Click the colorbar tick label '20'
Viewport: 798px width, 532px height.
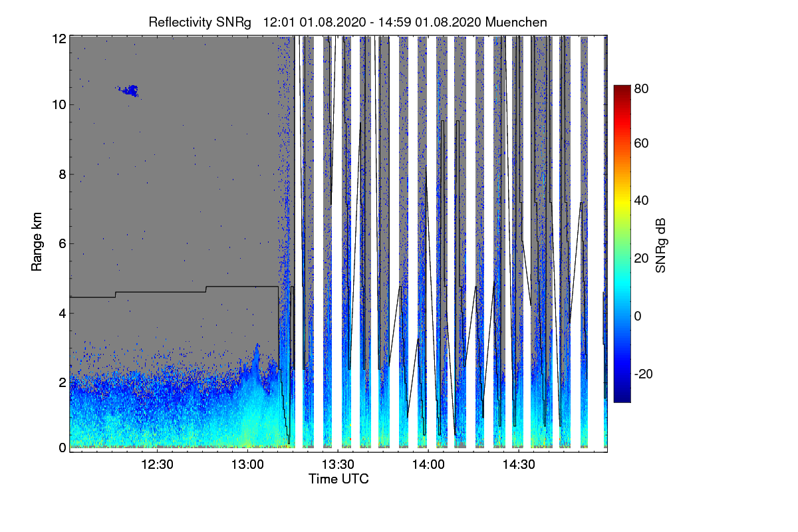(x=642, y=259)
